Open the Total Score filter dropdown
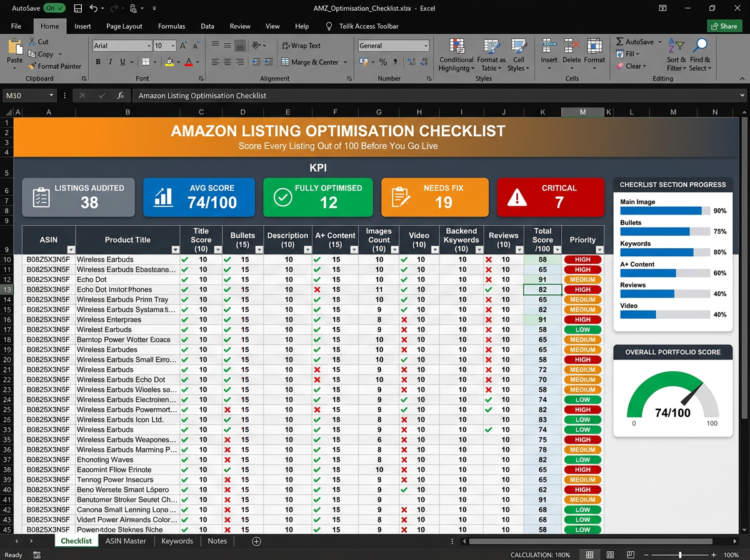The height and width of the screenshot is (560, 750). pos(556,250)
